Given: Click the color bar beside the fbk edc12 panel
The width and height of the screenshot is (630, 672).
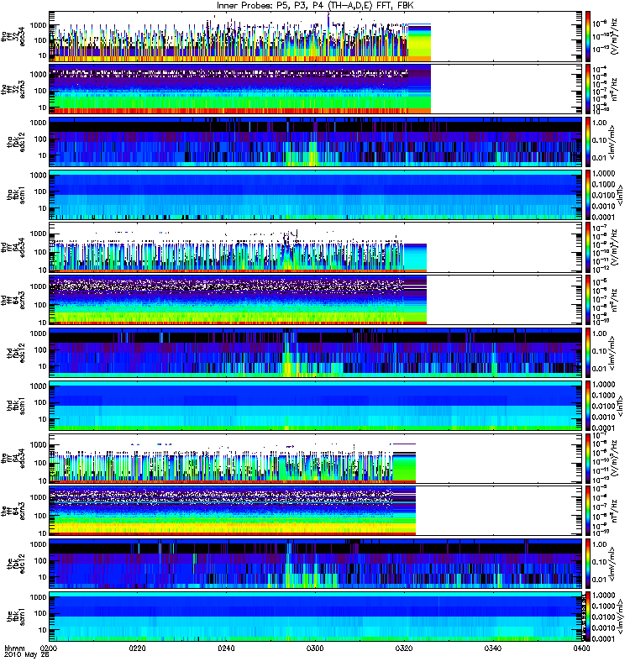Looking at the screenshot, I should pos(588,564).
